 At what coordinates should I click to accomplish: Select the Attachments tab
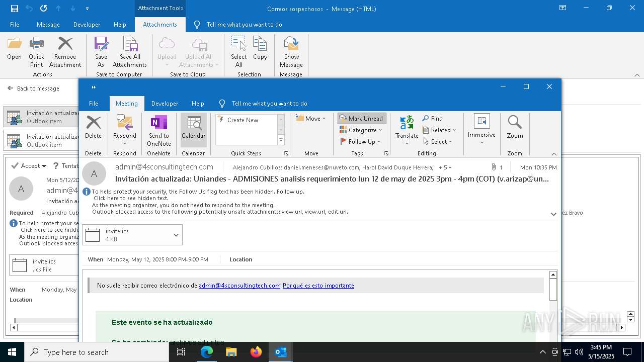[160, 25]
